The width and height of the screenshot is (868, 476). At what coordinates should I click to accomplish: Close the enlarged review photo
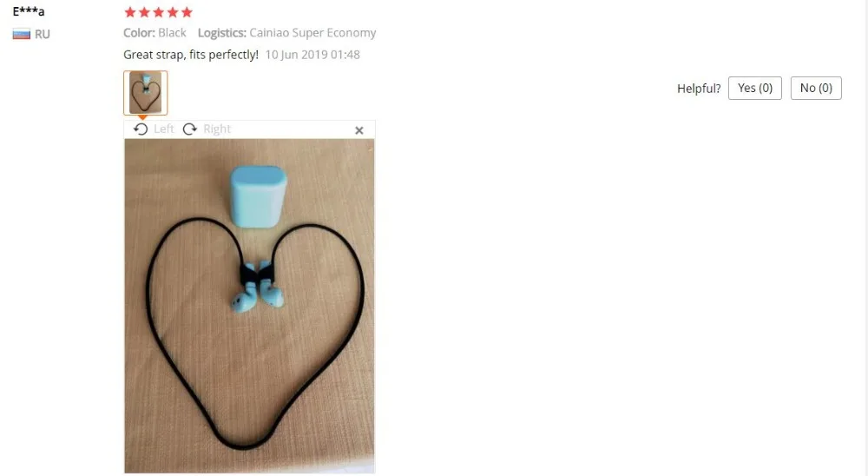click(359, 130)
